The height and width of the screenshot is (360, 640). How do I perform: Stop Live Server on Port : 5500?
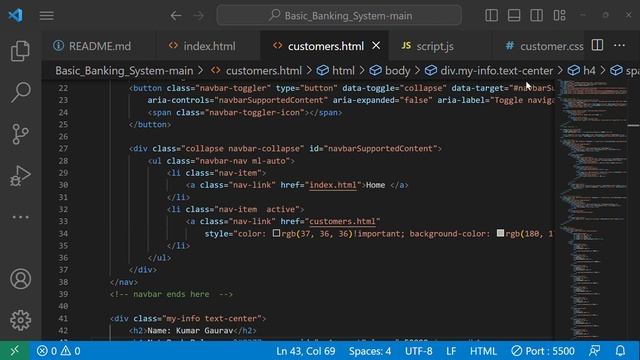pyautogui.click(x=543, y=351)
